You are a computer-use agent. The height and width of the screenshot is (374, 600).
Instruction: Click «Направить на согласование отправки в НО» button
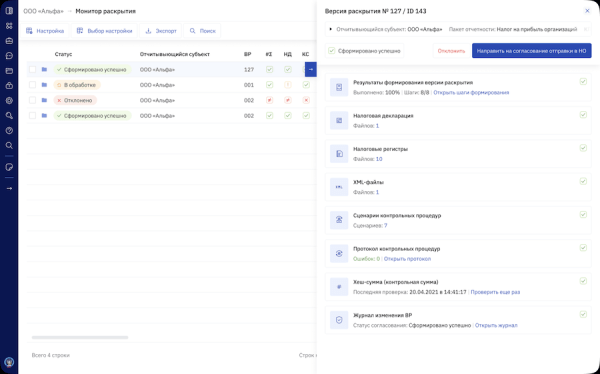(x=532, y=51)
